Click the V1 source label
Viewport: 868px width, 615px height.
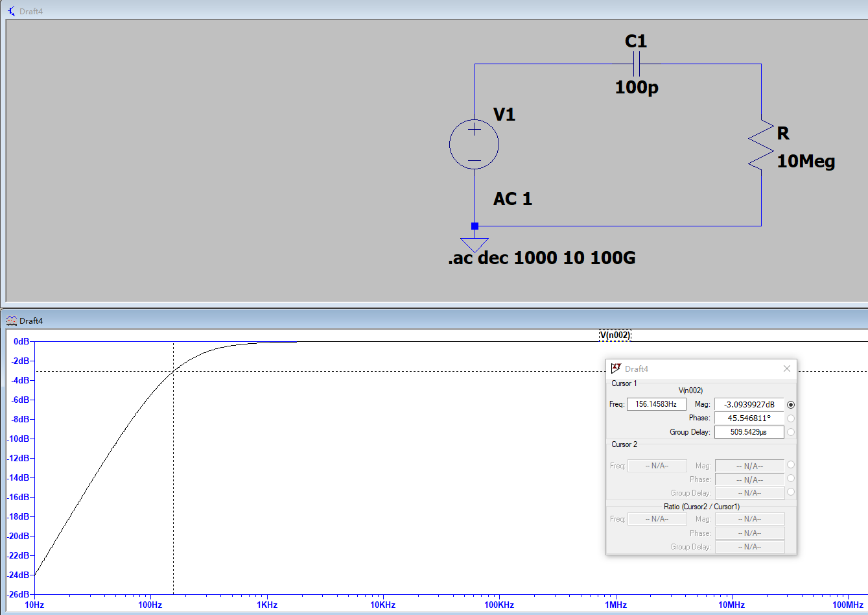pyautogui.click(x=504, y=115)
